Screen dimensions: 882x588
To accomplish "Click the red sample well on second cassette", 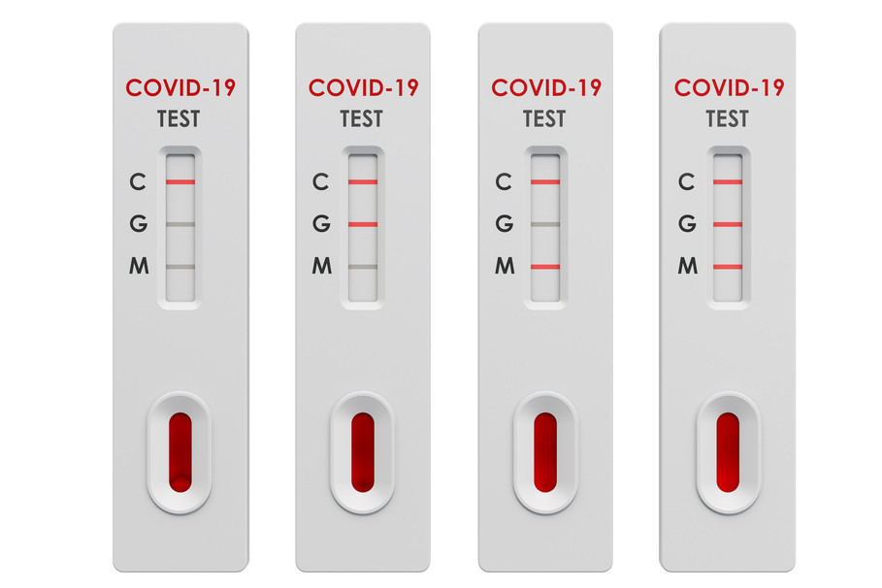I will coord(363,452).
